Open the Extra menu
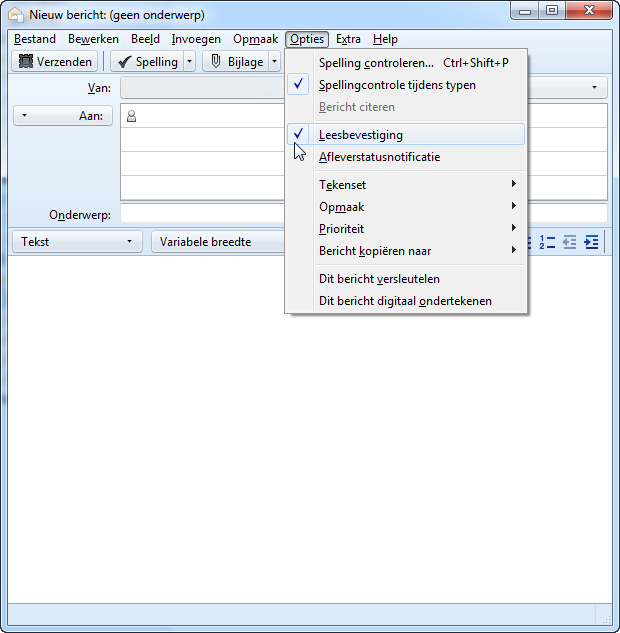 (x=348, y=39)
